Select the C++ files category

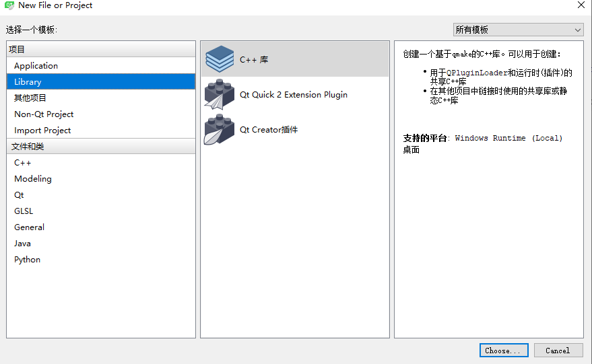pos(101,163)
